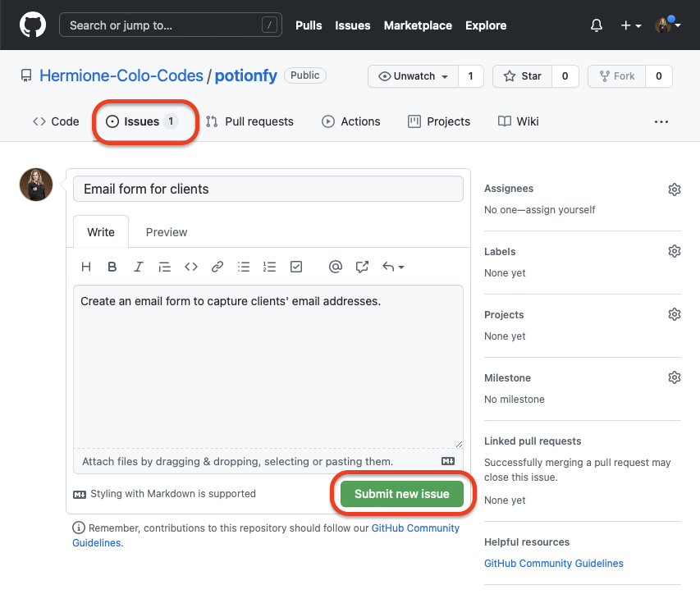Open the plus create-new dropdown
This screenshot has height=594, width=700.
click(x=630, y=25)
